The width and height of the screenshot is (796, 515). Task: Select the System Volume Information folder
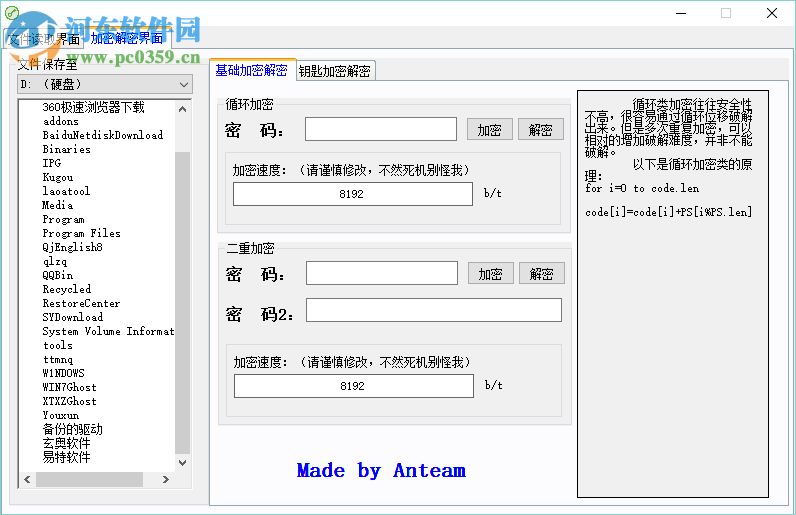pos(108,331)
